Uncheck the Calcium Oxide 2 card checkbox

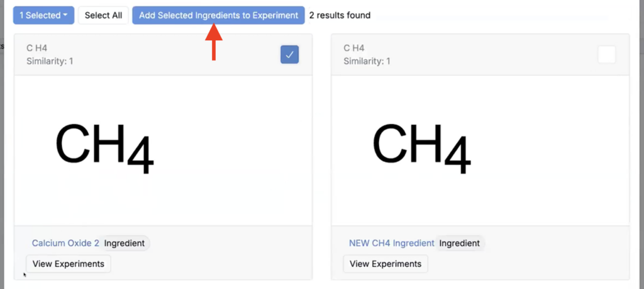coord(289,55)
